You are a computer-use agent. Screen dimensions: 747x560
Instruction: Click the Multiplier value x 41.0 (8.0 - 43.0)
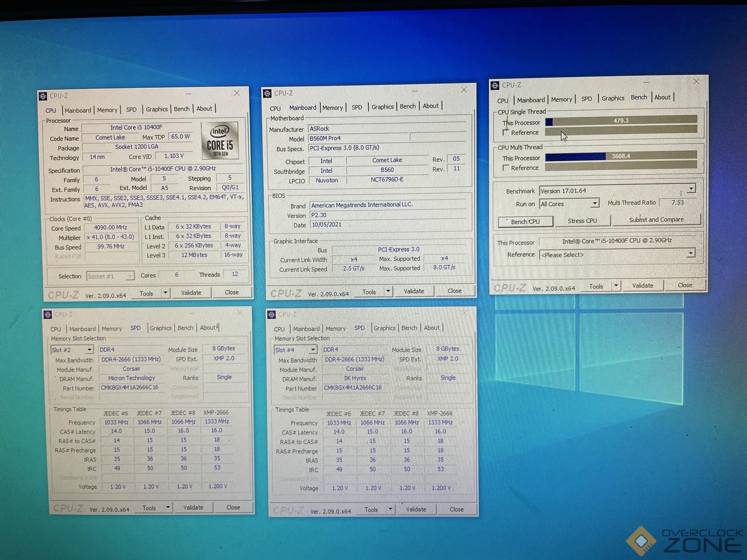[111, 237]
